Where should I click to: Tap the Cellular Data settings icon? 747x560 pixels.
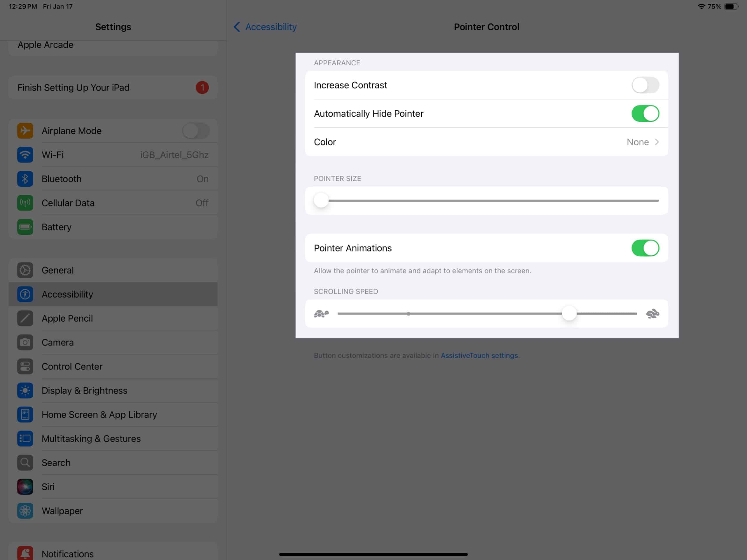[25, 202]
